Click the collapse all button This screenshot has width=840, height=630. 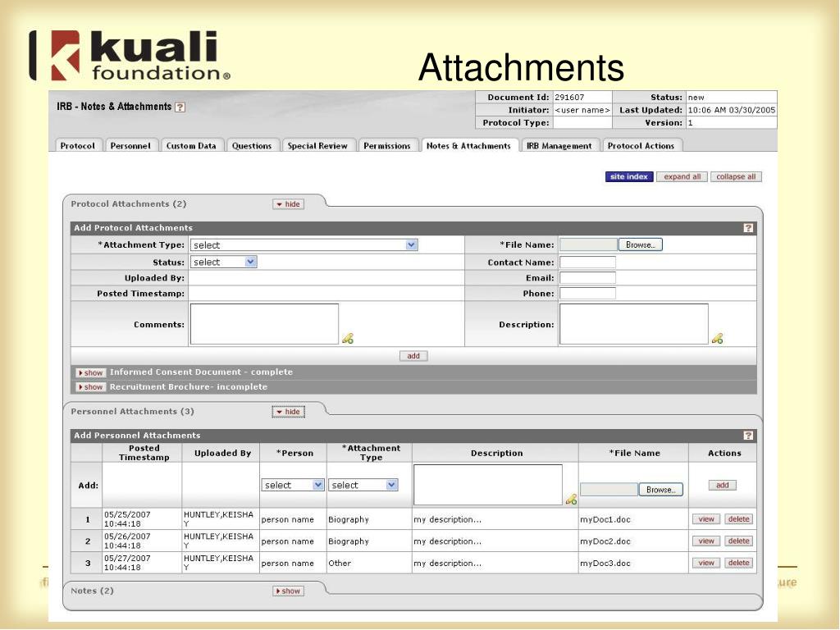click(x=736, y=177)
